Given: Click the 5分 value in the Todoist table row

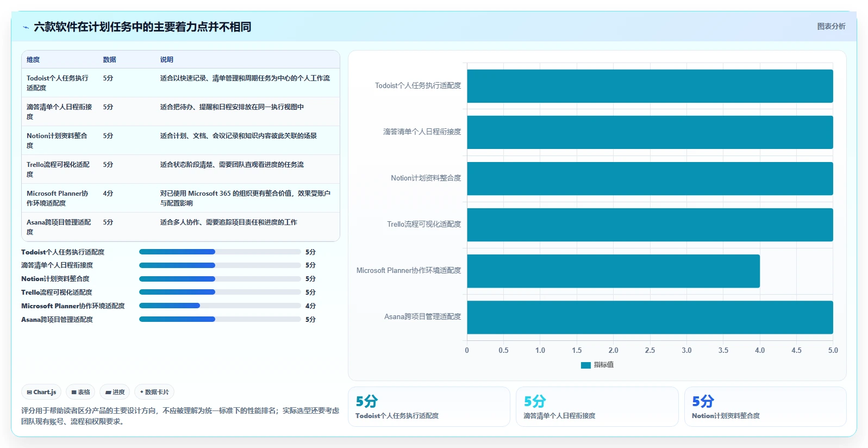Looking at the screenshot, I should [x=108, y=78].
